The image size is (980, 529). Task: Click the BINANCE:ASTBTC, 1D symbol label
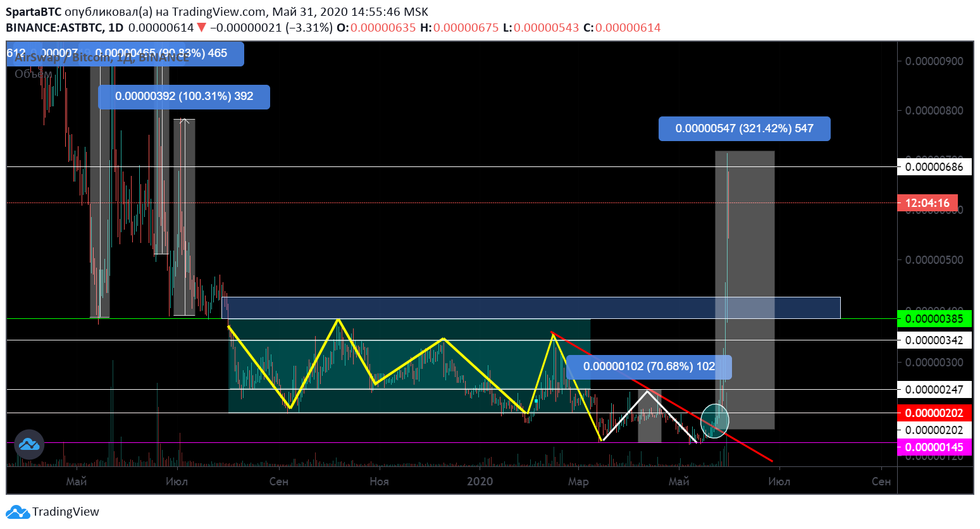tap(65, 27)
